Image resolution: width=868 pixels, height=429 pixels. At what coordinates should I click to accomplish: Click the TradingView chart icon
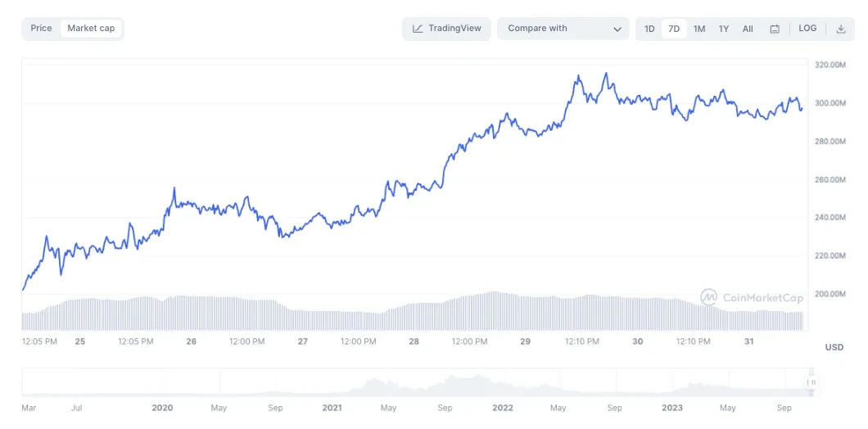click(418, 29)
